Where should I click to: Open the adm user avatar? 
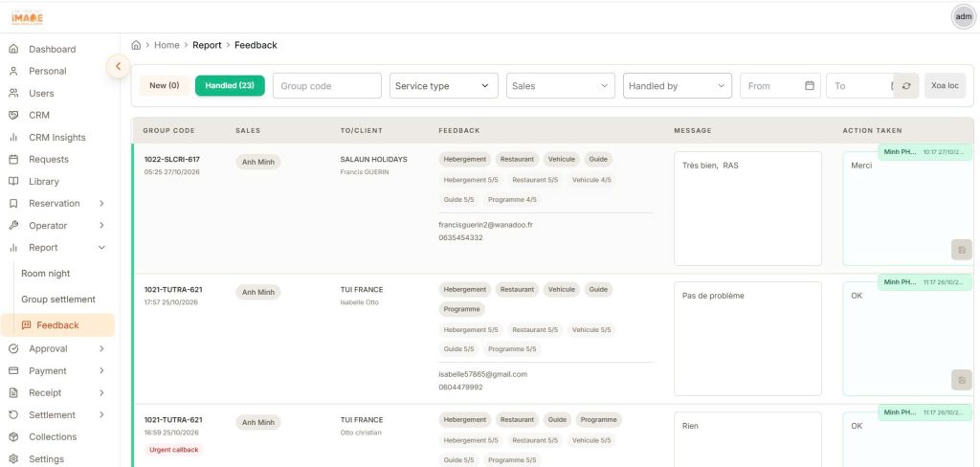(964, 17)
